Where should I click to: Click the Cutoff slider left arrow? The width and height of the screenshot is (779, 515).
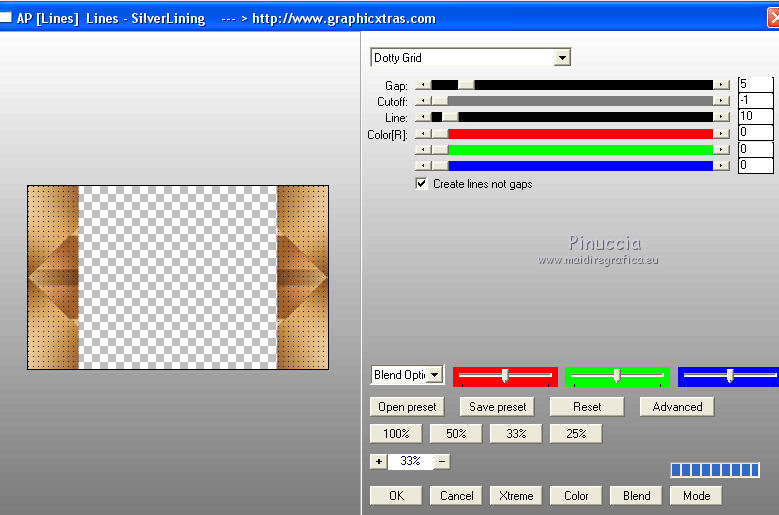pyautogui.click(x=423, y=101)
